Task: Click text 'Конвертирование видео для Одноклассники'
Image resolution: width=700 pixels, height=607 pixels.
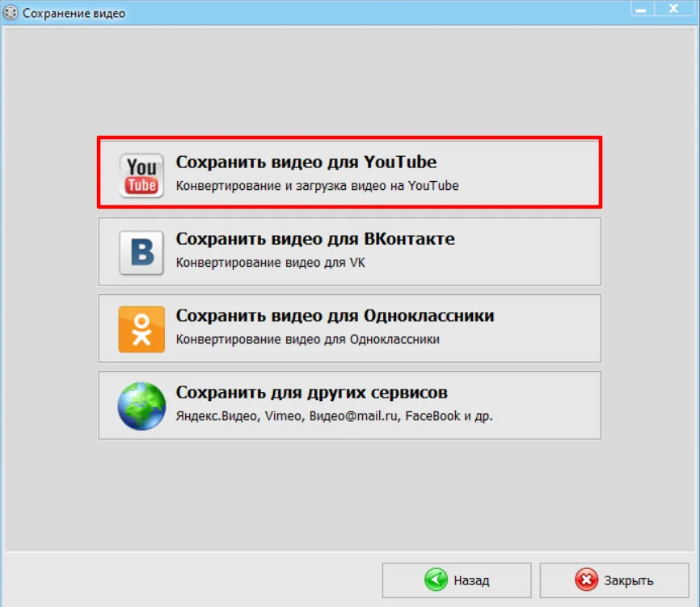Action: (x=308, y=339)
